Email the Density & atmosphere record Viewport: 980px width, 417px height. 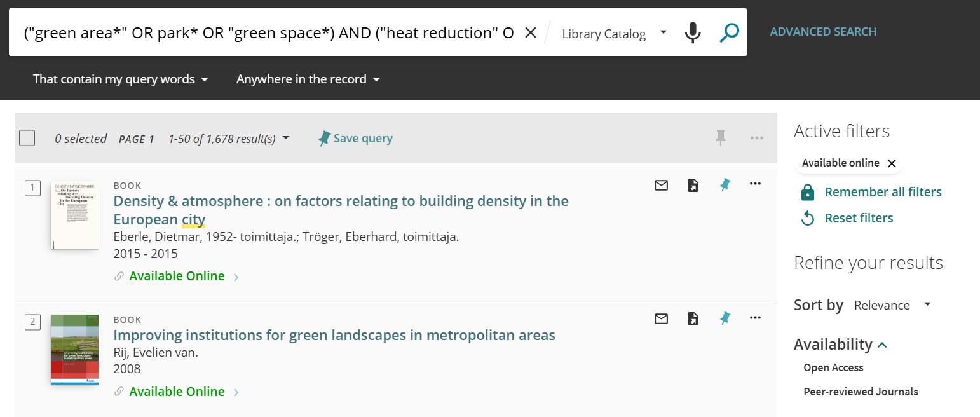[x=661, y=185]
